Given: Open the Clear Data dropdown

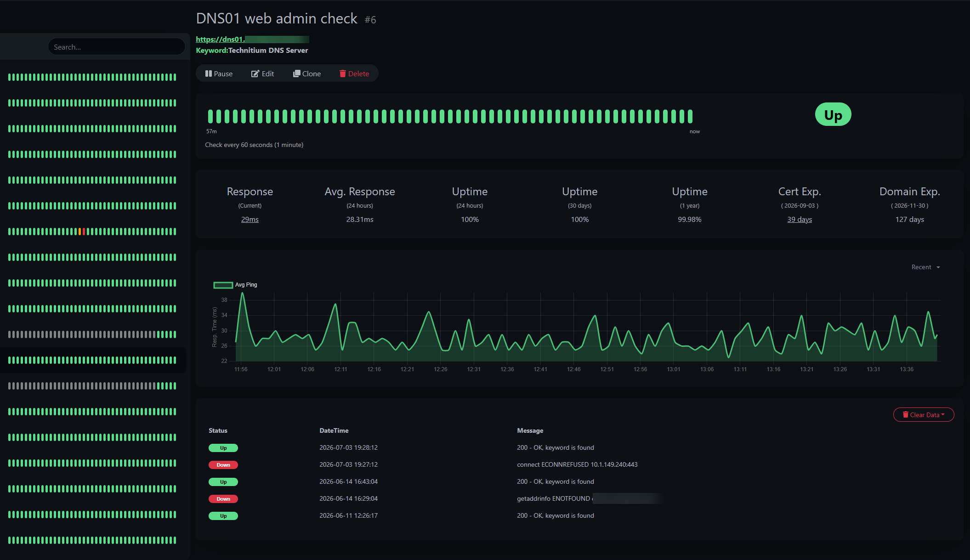Looking at the screenshot, I should point(924,415).
